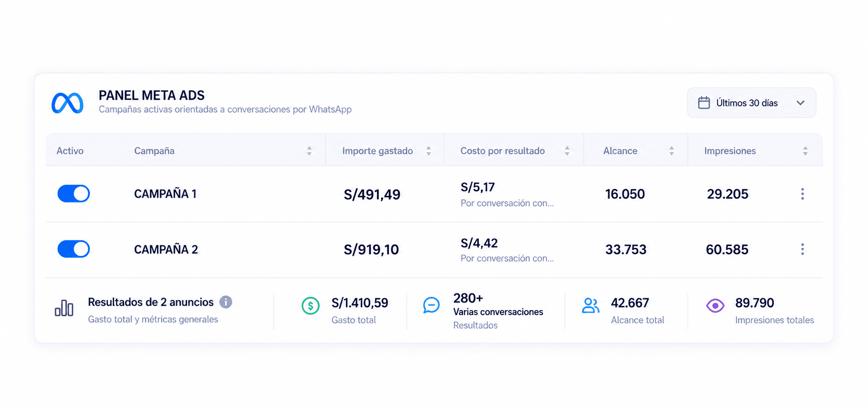Click the Alcance column header label

pyautogui.click(x=620, y=151)
